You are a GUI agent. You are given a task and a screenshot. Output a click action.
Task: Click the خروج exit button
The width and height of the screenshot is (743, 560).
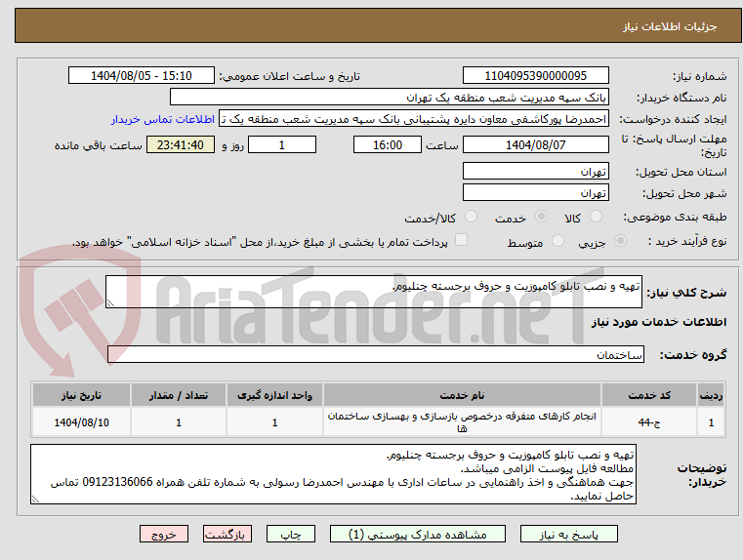(163, 534)
